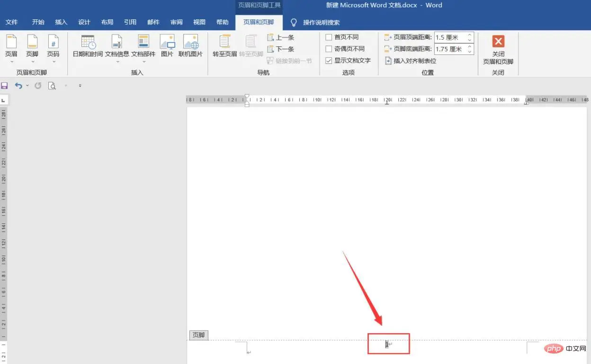591x364 pixels.
Task: Click the 页眉顶端距离 value field
Action: [x=450, y=37]
